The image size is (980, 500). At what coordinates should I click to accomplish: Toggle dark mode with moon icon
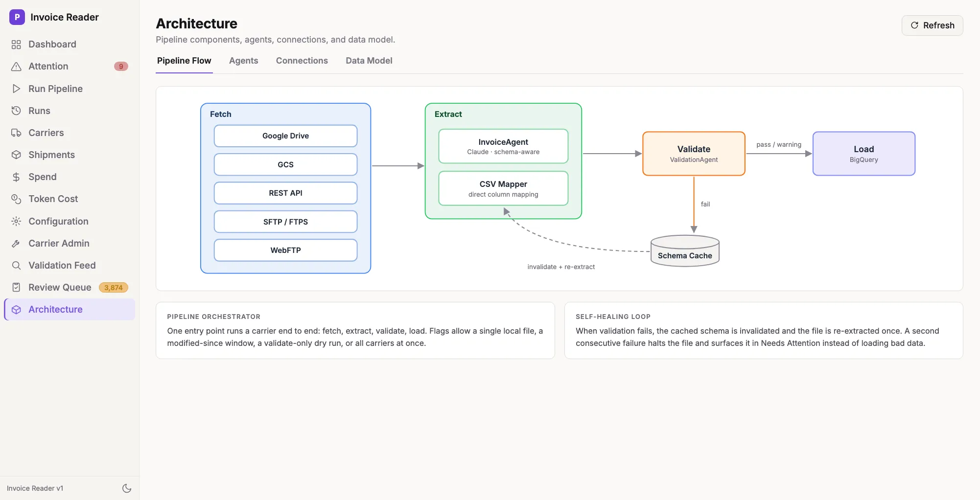click(127, 488)
